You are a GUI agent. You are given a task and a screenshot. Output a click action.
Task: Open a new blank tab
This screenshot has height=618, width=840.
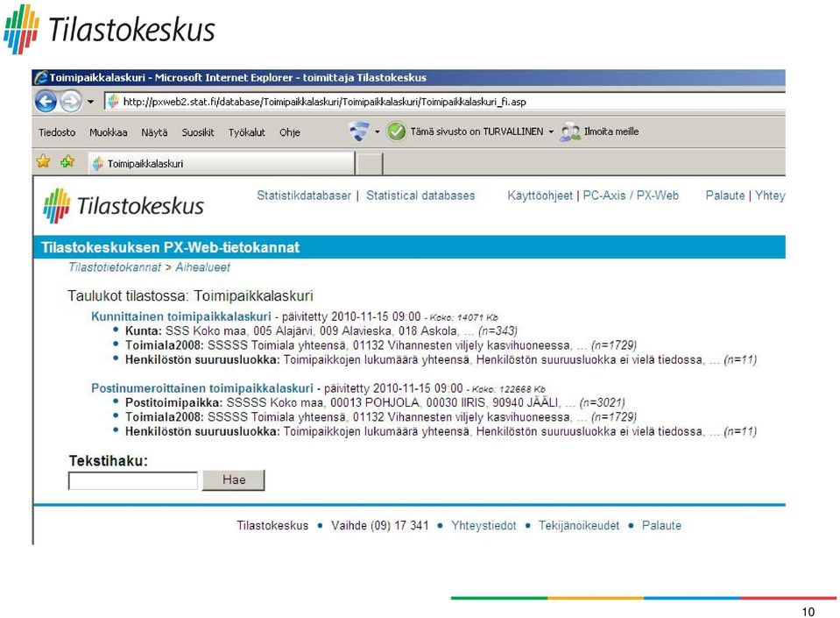tap(370, 163)
